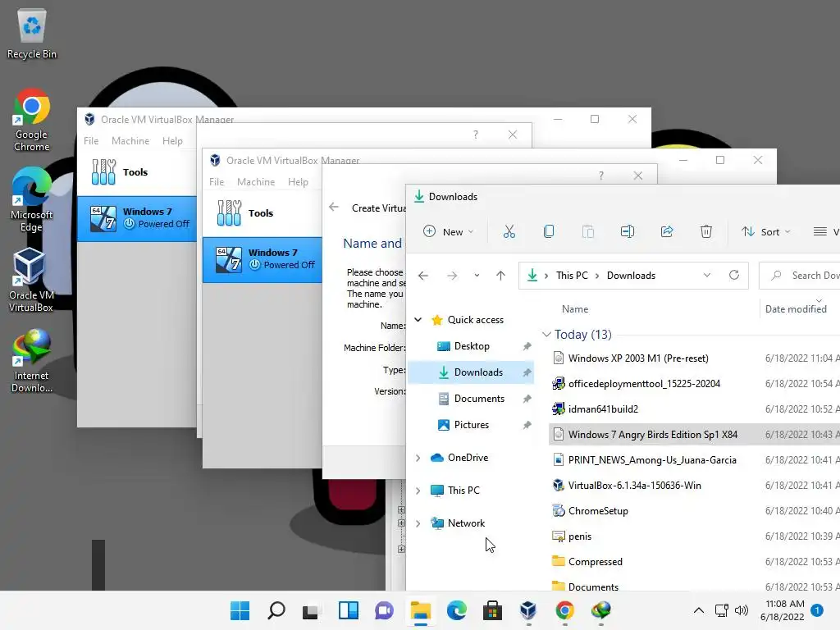840x630 pixels.
Task: Open Recycle Bin on the desktop
Action: pos(32,34)
